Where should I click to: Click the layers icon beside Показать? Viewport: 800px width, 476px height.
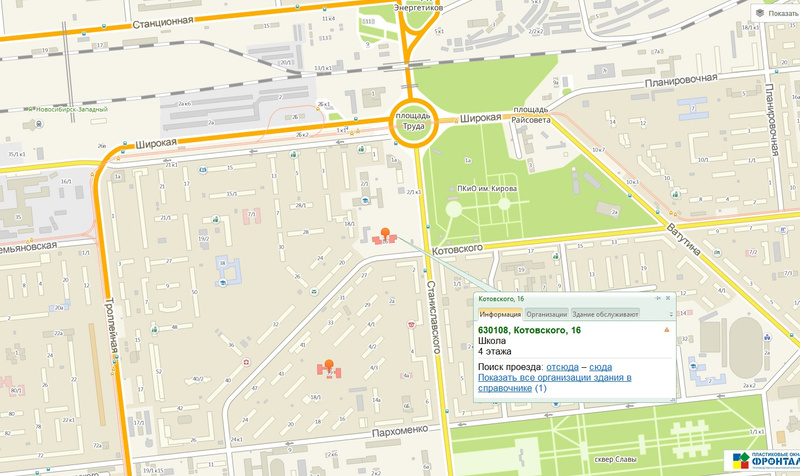(760, 13)
